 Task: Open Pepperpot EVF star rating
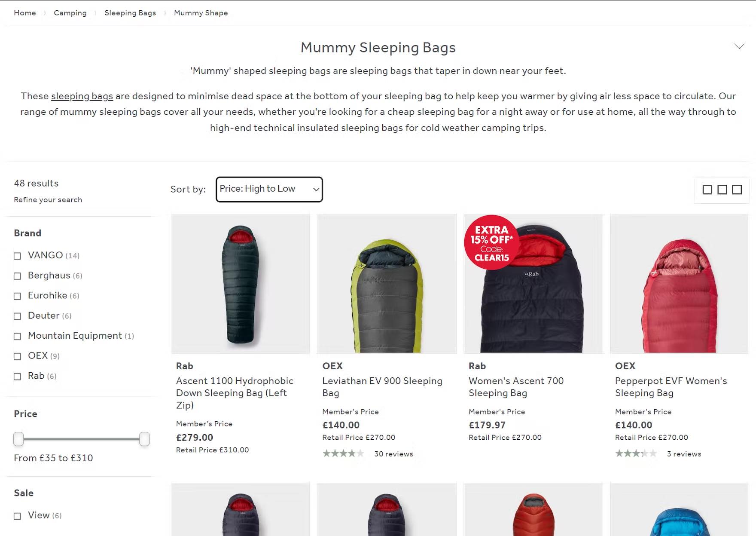pos(636,453)
